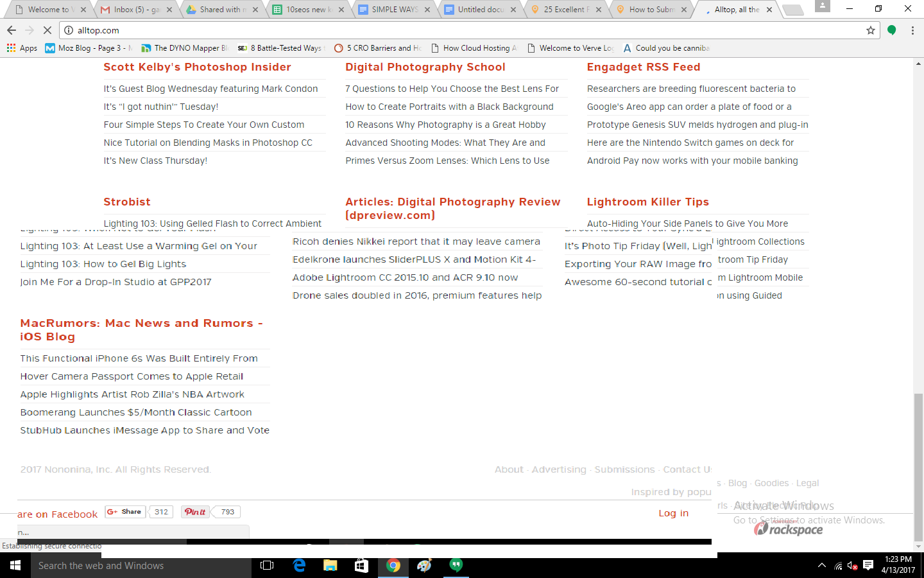Open the Action Center notifications icon

click(868, 565)
